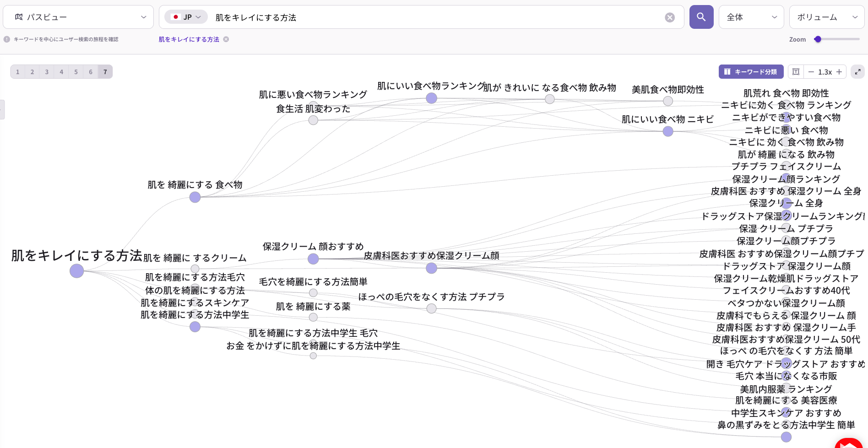The height and width of the screenshot is (448, 868).
Task: Select depth level 4 tab
Action: tap(61, 72)
